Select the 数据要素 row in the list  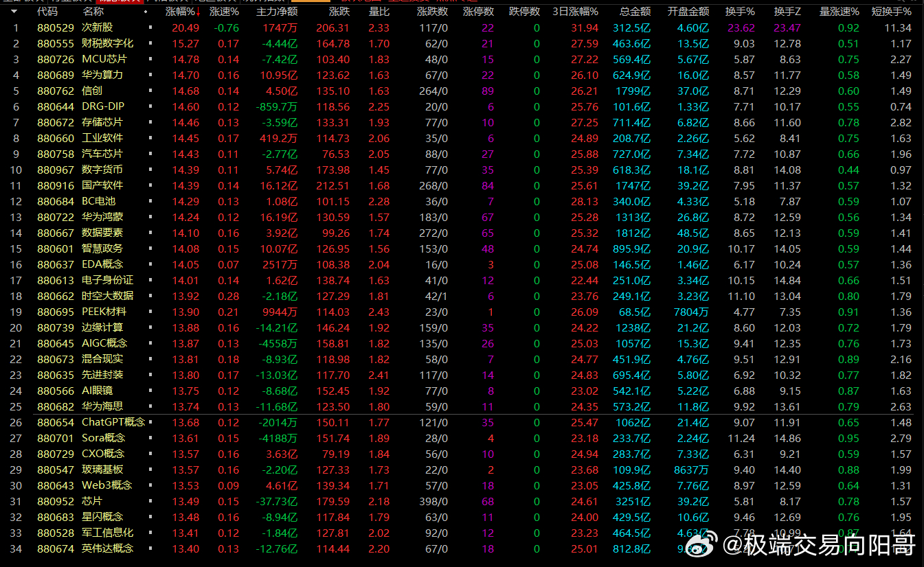click(102, 233)
